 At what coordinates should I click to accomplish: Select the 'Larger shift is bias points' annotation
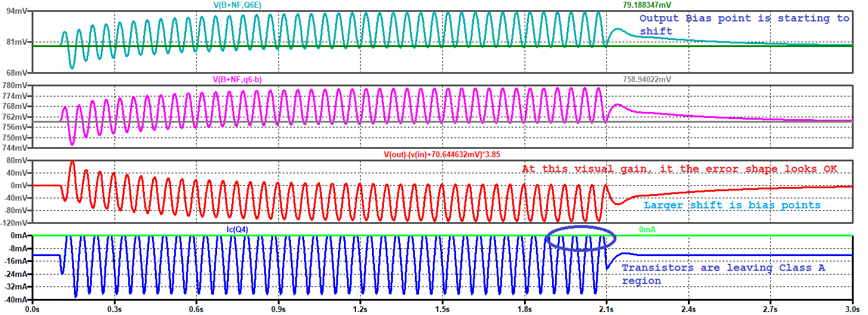point(732,205)
